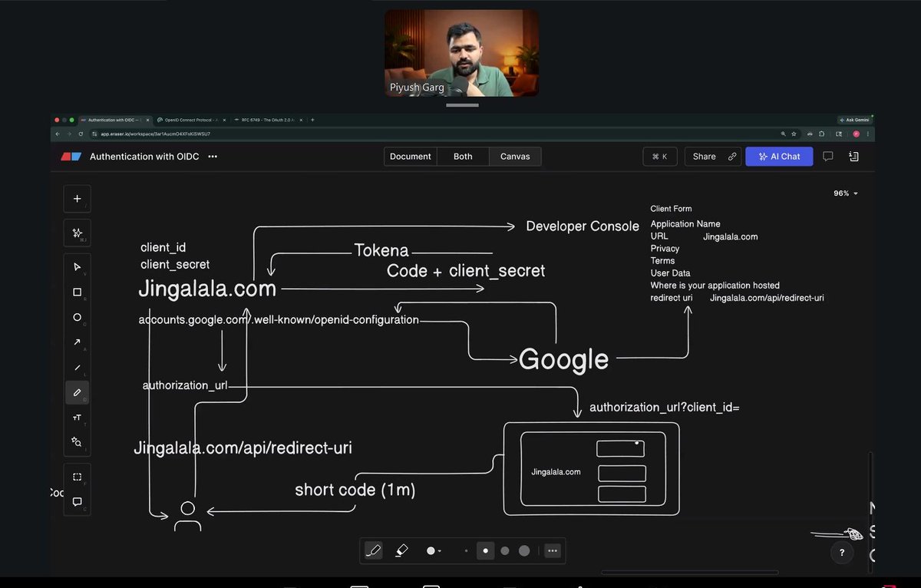921x588 pixels.
Task: Switch to Both view
Action: coord(463,157)
